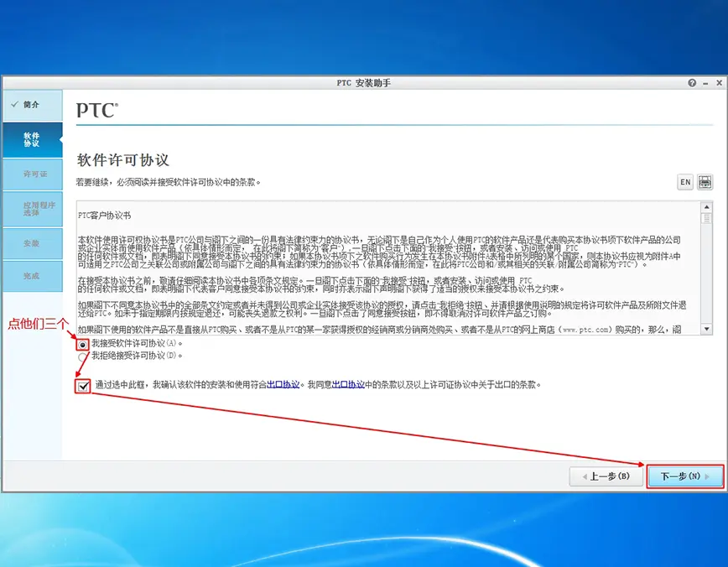Click the agreement scrollbar down arrow
This screenshot has width=728, height=567.
tap(707, 329)
